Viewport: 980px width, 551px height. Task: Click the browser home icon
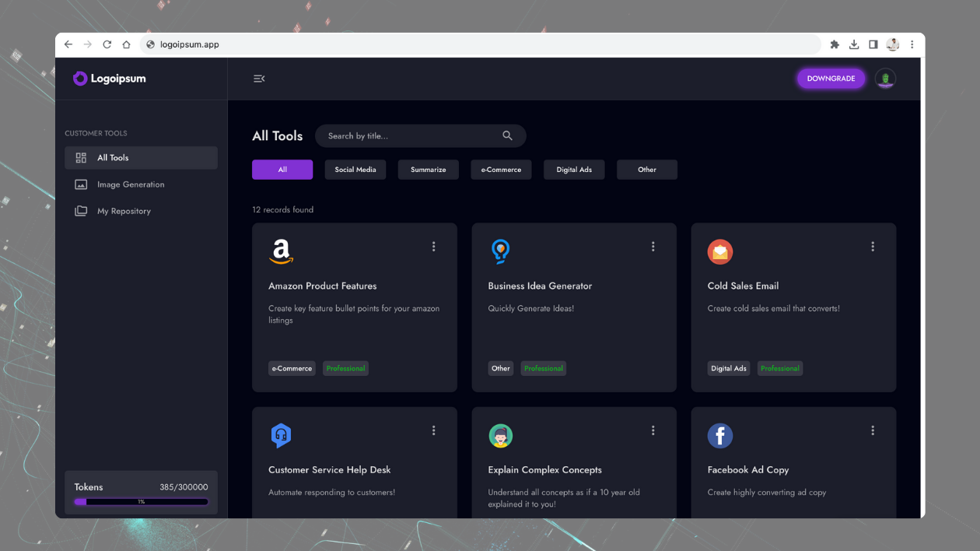click(126, 44)
